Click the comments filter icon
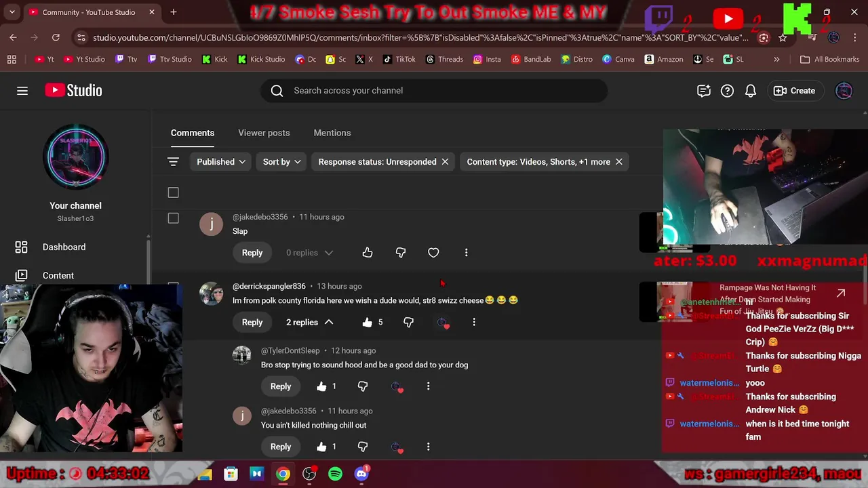The height and width of the screenshot is (488, 868). pos(173,162)
